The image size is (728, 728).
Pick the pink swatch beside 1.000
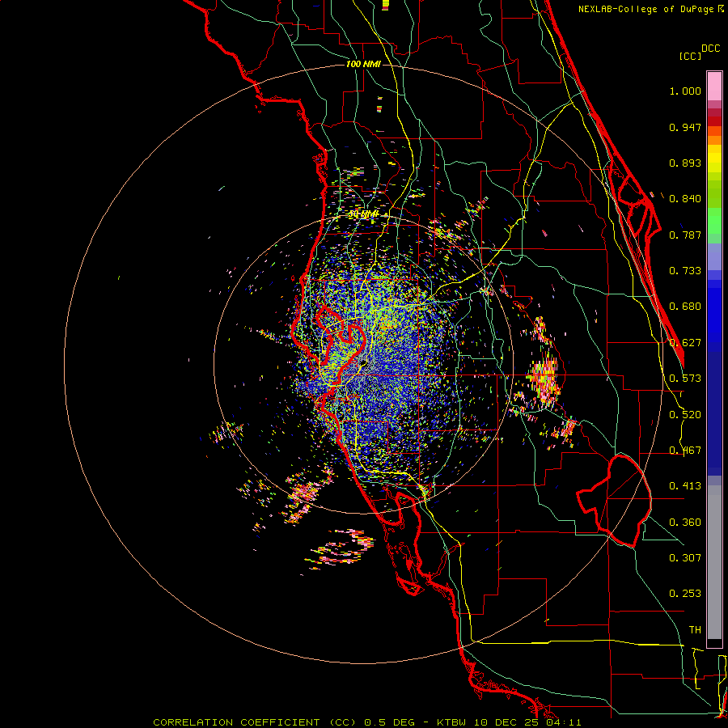(714, 87)
